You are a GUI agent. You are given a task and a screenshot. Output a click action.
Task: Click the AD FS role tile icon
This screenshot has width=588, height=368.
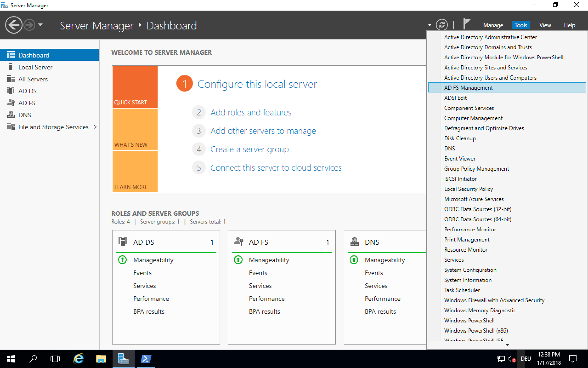coord(239,242)
